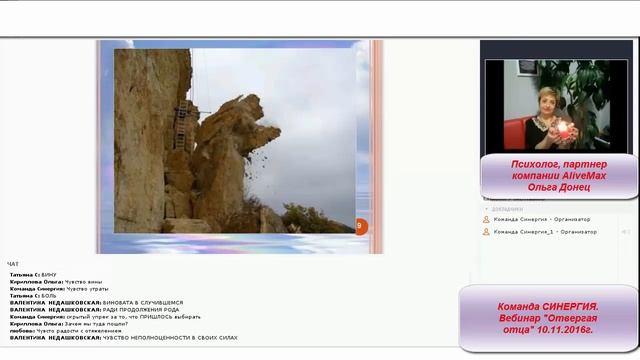Click chat message 'РАДИ ПРОДОЛЖЕНИЯ РОДА'
The image size is (640, 360).
94,310
